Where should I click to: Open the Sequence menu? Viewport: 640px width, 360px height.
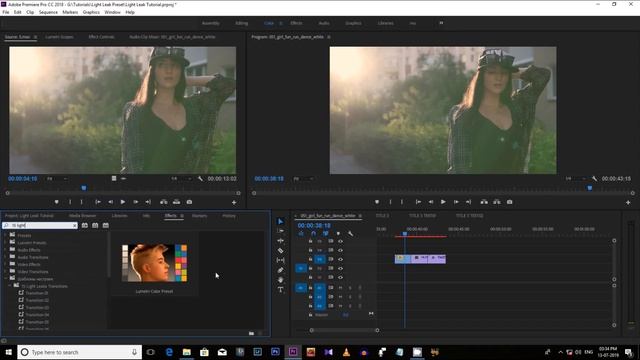coord(48,12)
